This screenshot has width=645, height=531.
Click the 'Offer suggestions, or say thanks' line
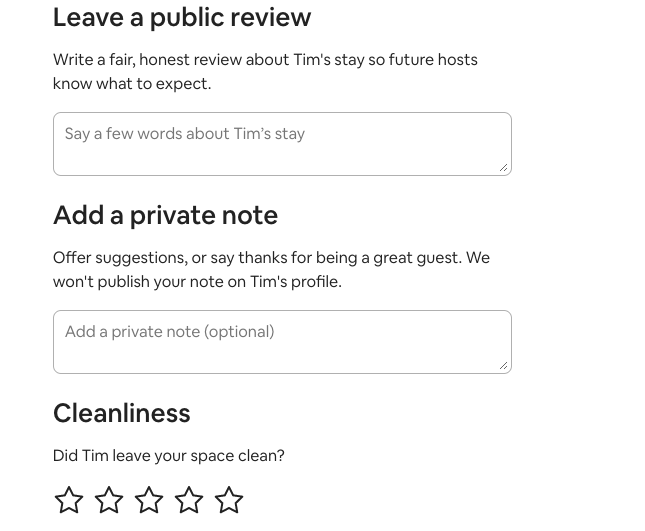click(271, 258)
